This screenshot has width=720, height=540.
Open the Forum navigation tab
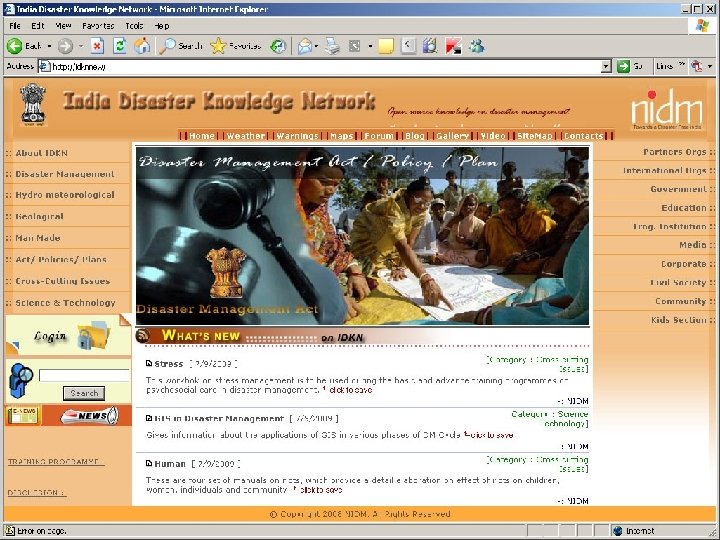[x=379, y=135]
